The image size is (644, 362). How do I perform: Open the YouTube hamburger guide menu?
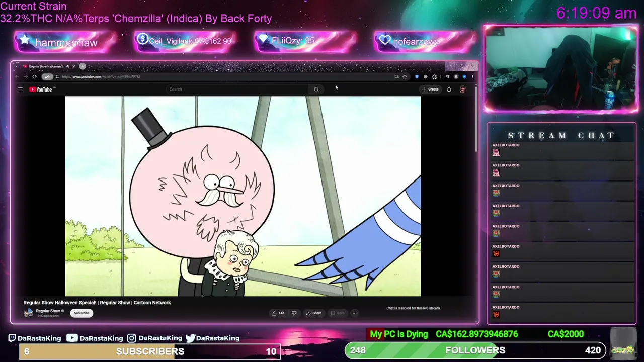[x=20, y=89]
